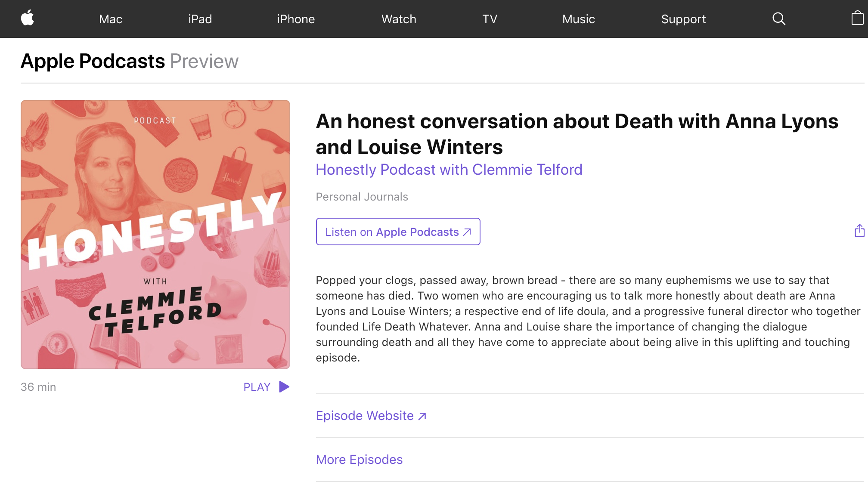
Task: Open the iPhone menu item
Action: tap(296, 19)
